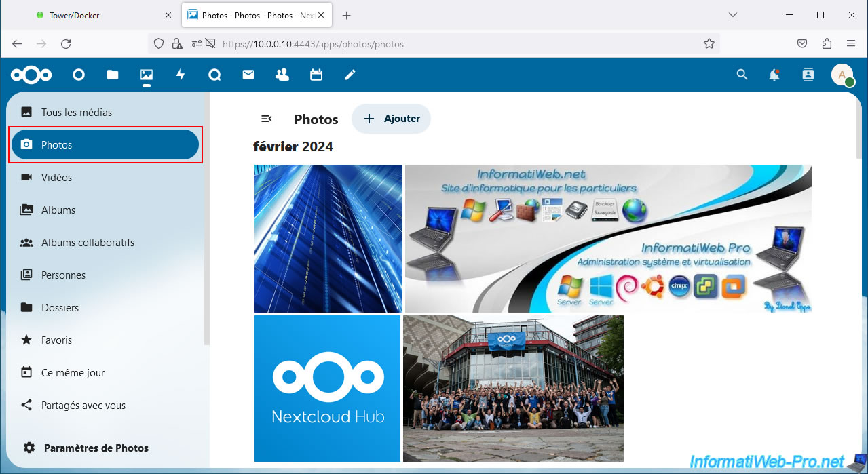Open the user avatar menu
Image resolution: width=868 pixels, height=474 pixels.
tap(842, 75)
